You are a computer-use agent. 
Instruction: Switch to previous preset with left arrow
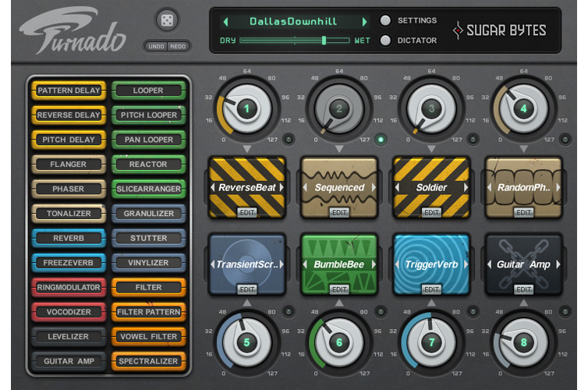(226, 21)
